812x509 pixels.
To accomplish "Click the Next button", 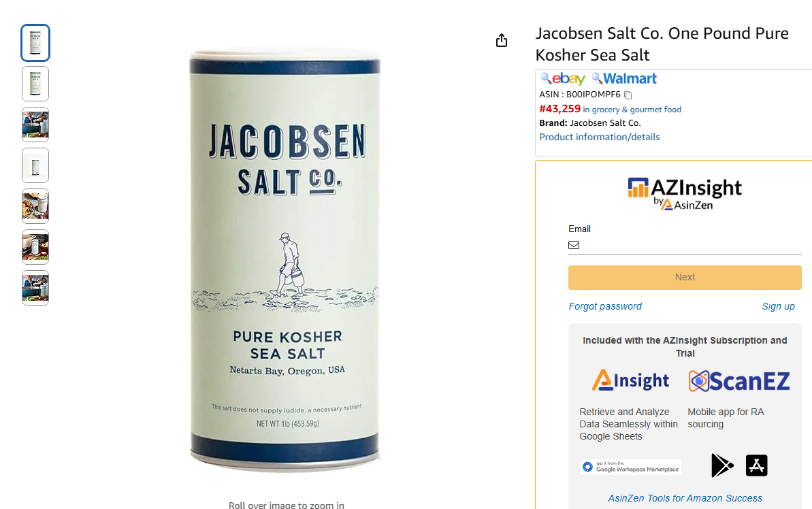I will pos(685,277).
